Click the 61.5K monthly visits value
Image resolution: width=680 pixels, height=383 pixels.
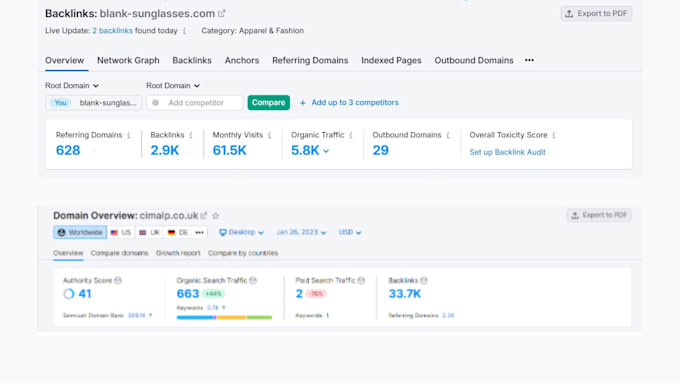tap(229, 151)
